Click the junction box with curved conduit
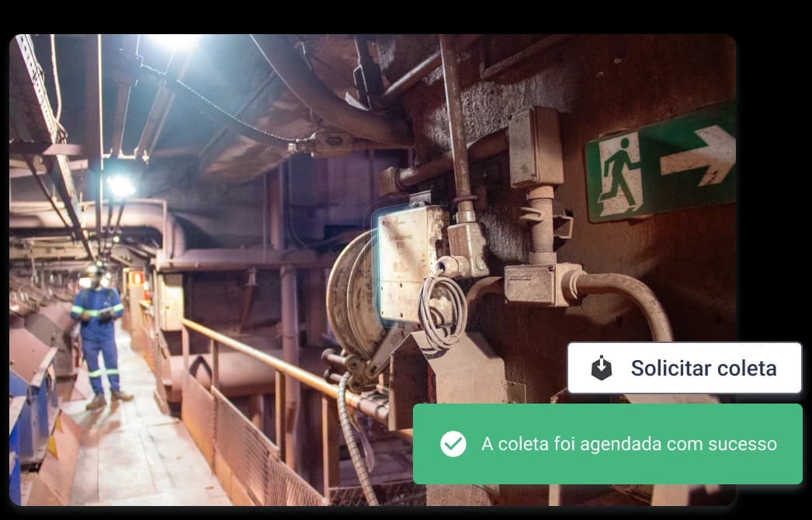 [542, 283]
